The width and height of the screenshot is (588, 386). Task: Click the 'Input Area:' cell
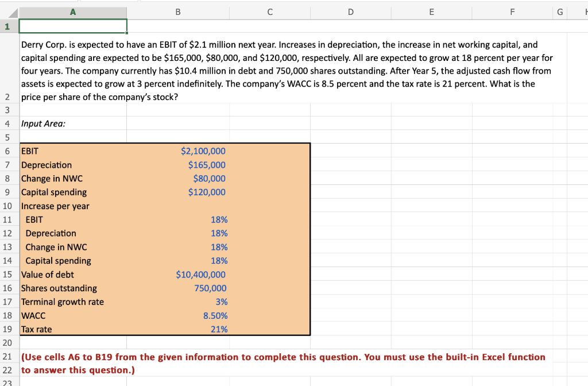pos(43,123)
